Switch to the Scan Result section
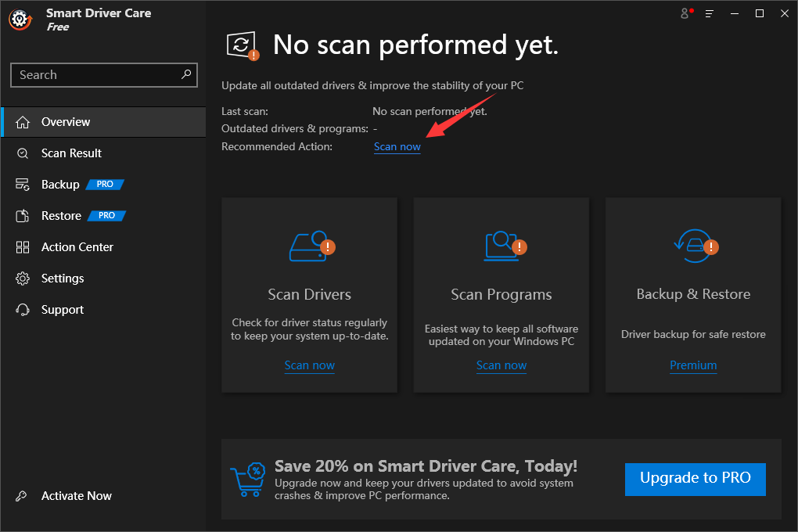Screen dimensions: 798x532 73,153
